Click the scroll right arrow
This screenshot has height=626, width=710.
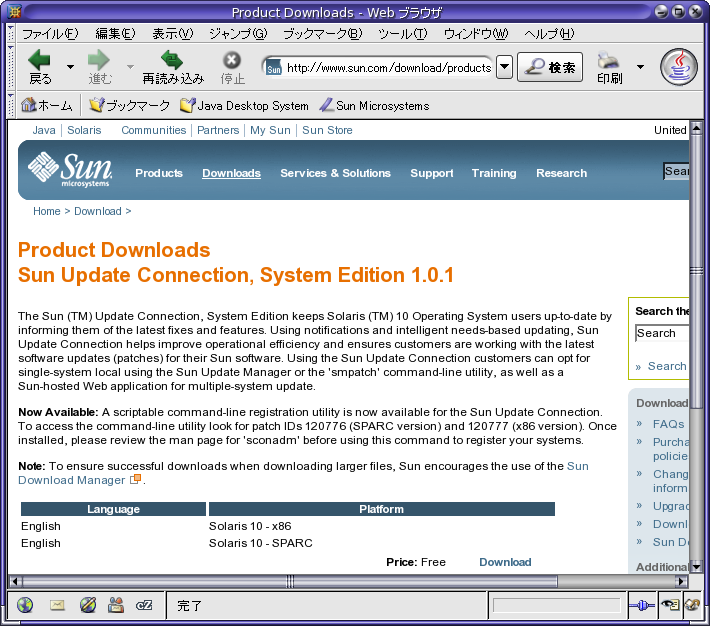pyautogui.click(x=681, y=581)
